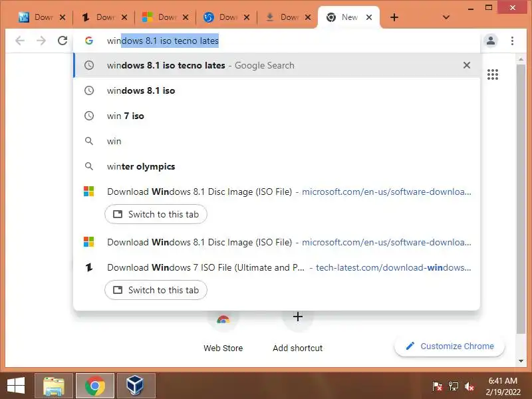Viewport: 532px width, 399px height.
Task: Open first Download Windows 8.1 Disc Image suggestion
Action: coord(277,192)
